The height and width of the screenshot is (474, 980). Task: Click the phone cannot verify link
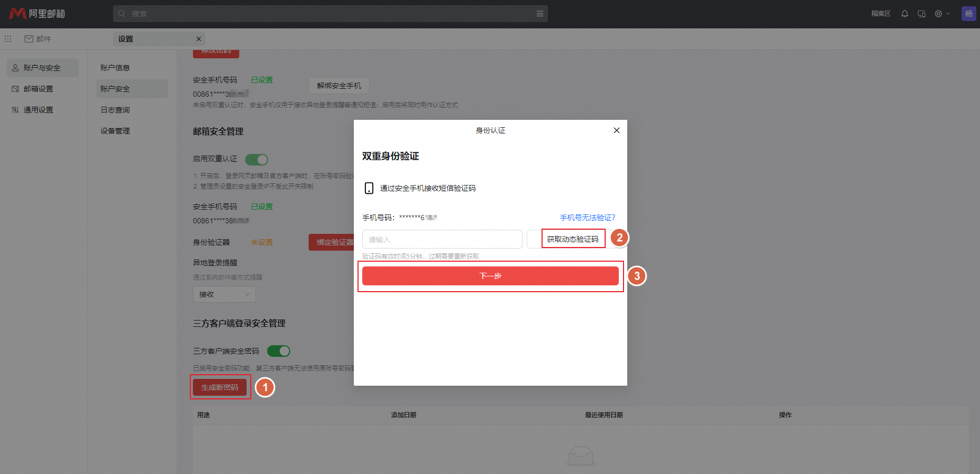[587, 218]
